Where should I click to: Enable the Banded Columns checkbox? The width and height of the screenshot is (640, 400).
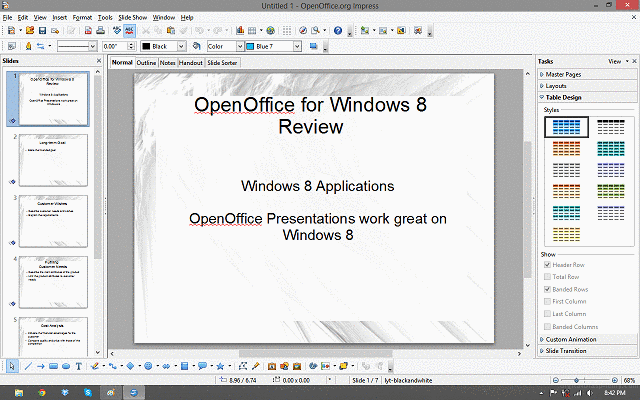tap(547, 327)
